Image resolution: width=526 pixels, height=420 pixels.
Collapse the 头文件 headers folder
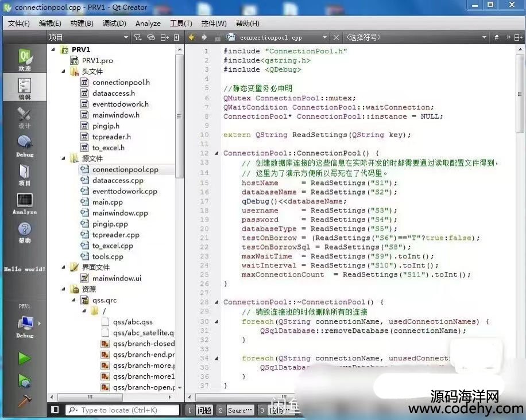coord(63,71)
